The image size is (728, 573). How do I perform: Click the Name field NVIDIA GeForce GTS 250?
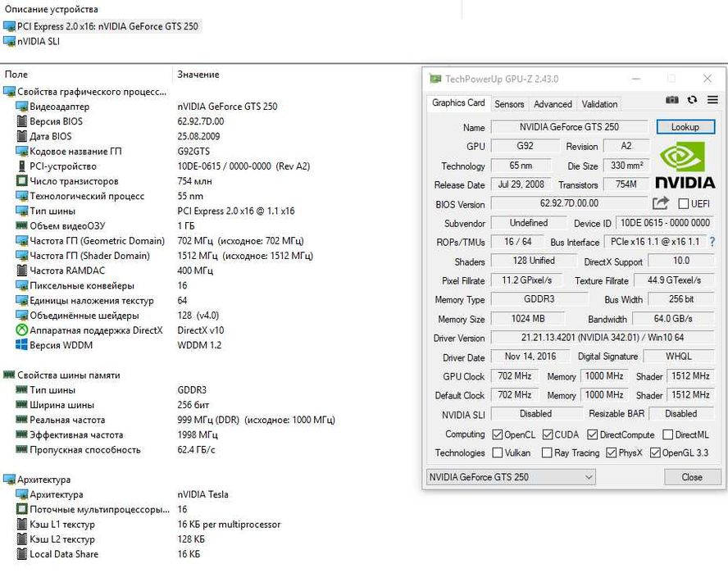point(569,127)
